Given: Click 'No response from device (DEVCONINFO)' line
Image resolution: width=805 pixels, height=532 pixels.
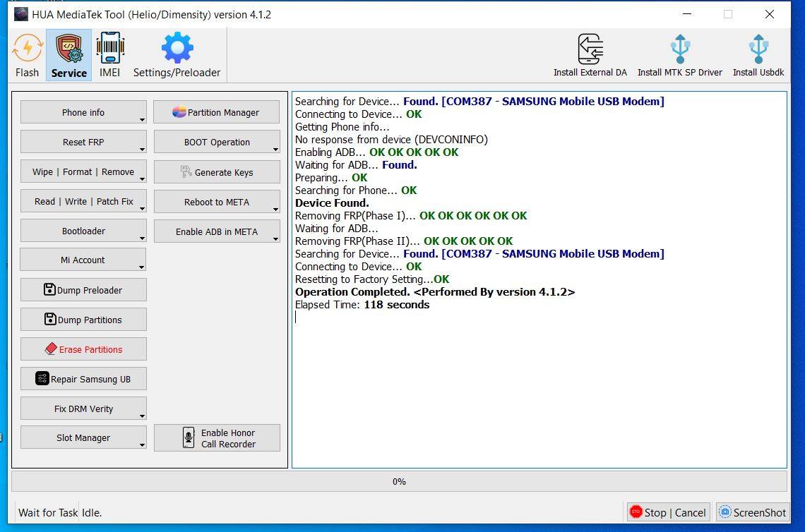Looking at the screenshot, I should (x=391, y=140).
